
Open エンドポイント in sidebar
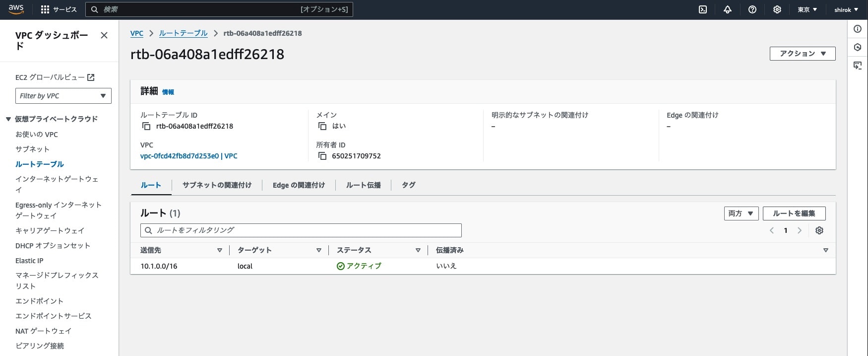tap(40, 301)
